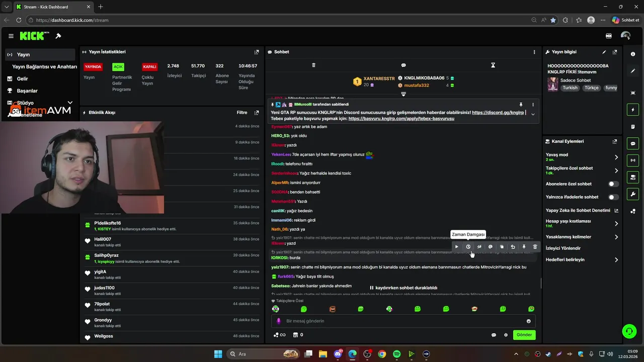Send message with Gönder button

524,335
